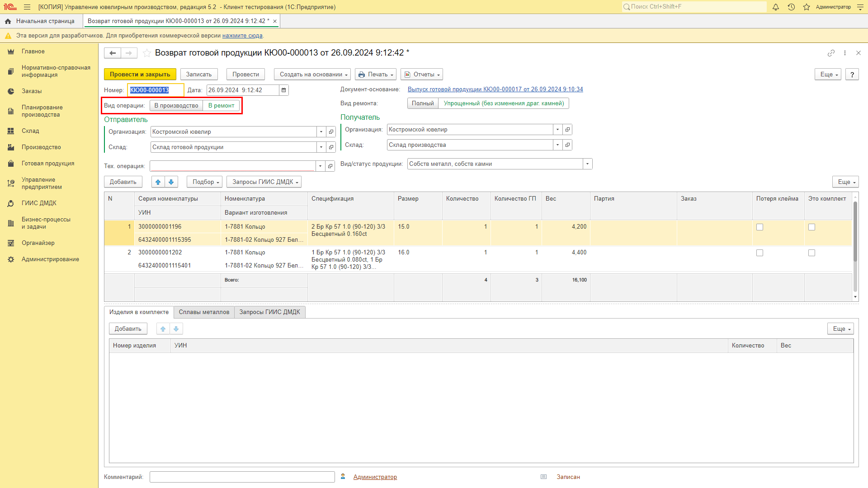
Task: Select repair type Полный
Action: coord(423,103)
